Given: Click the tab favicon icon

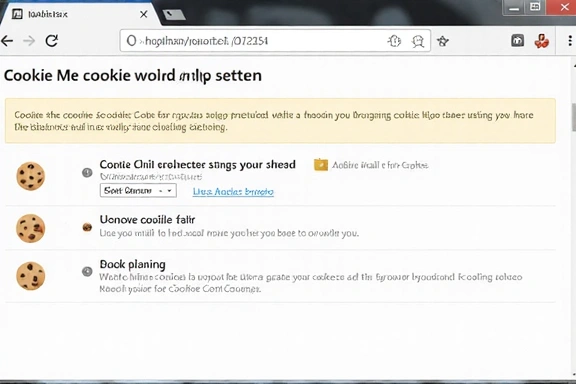Looking at the screenshot, I should tap(17, 14).
